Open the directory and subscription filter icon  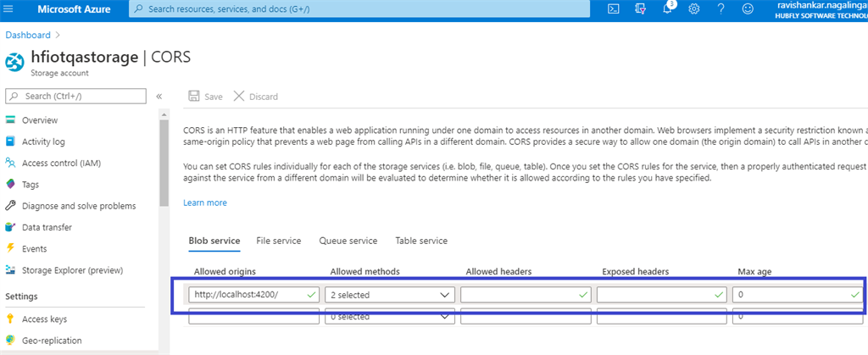(x=641, y=8)
